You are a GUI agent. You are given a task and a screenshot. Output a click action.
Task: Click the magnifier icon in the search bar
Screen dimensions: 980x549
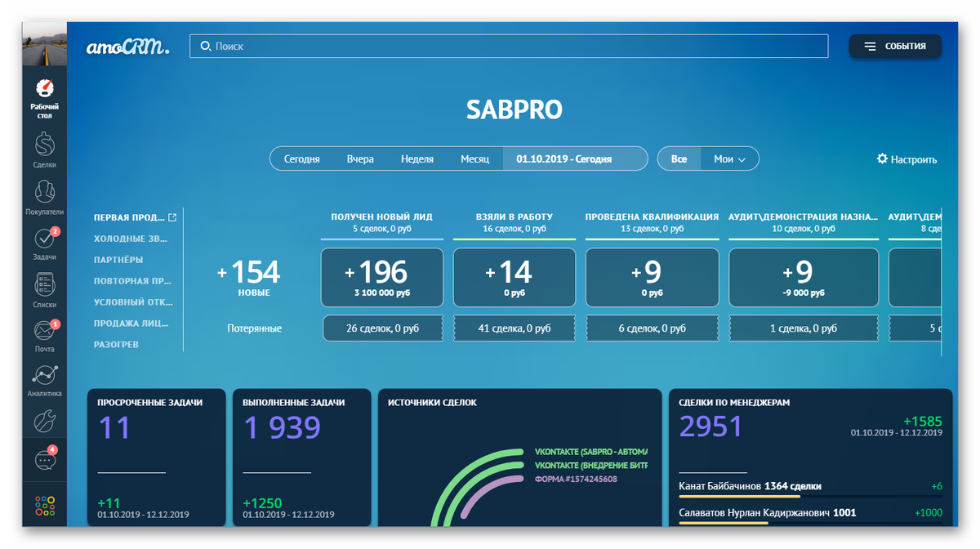[205, 47]
